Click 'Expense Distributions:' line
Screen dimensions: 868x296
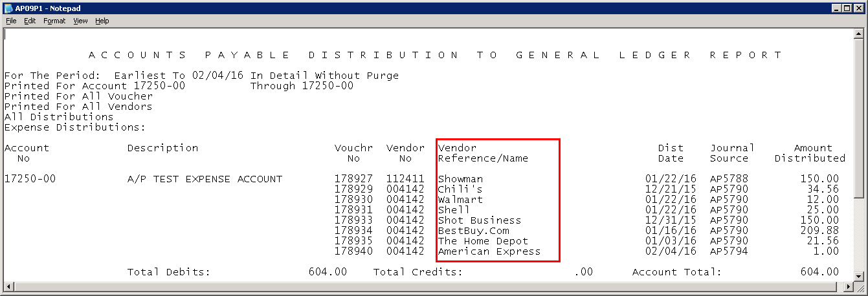tap(75, 127)
